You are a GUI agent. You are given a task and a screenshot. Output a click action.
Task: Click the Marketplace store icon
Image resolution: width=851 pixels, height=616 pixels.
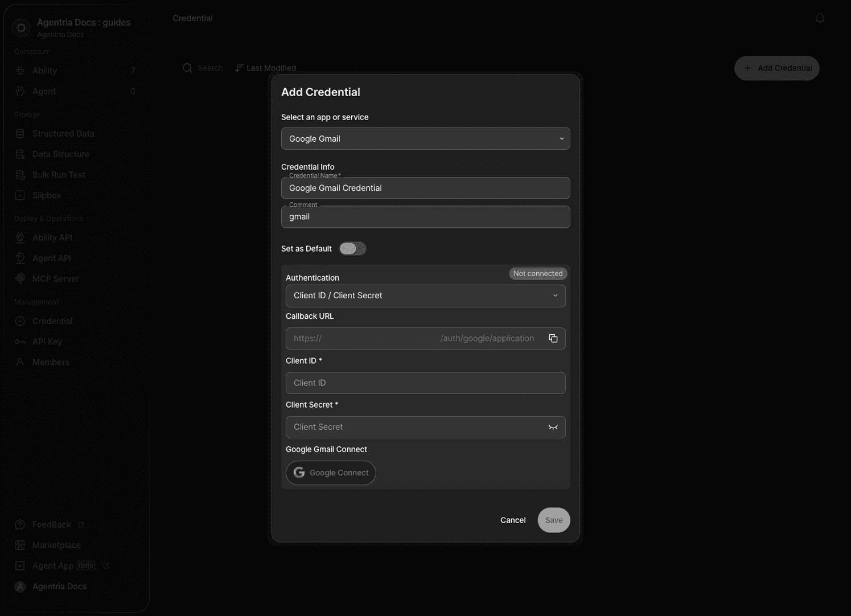(x=20, y=545)
